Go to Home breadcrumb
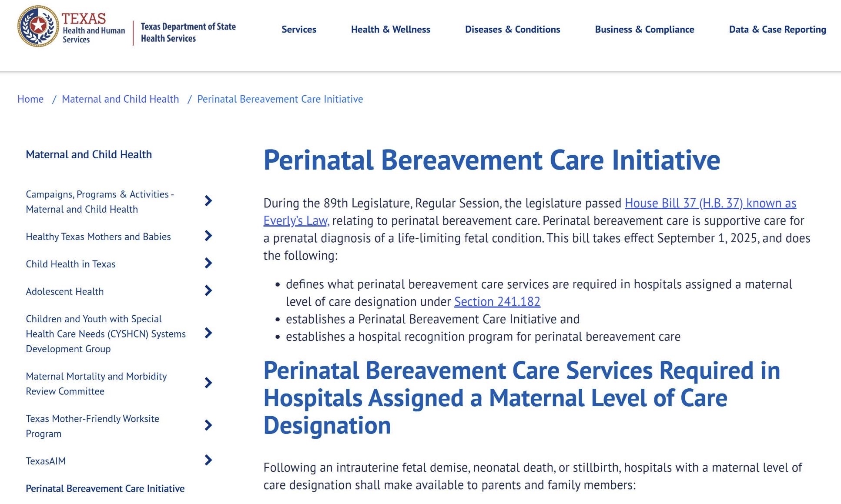Image resolution: width=841 pixels, height=504 pixels. 30,99
